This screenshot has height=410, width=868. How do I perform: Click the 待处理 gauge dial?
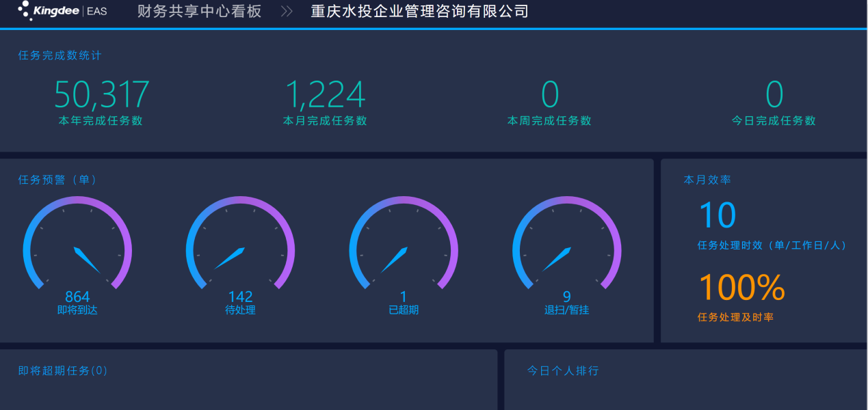[x=240, y=243]
